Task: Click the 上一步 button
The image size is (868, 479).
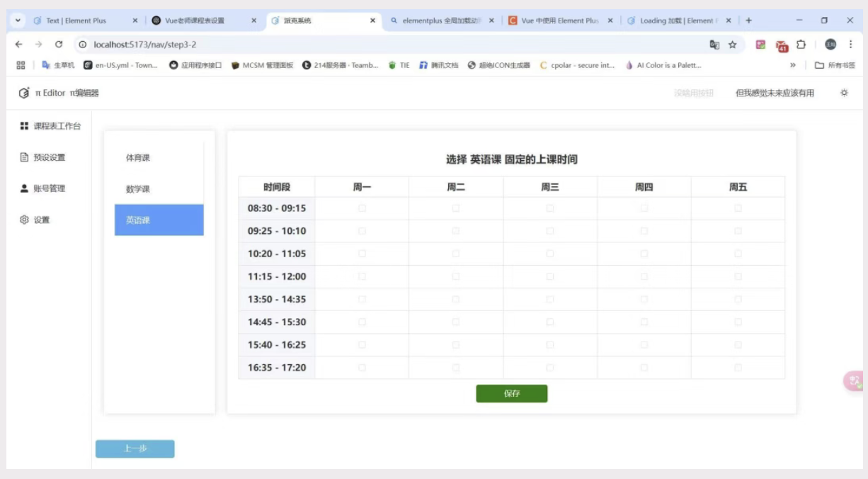Action: coord(135,449)
